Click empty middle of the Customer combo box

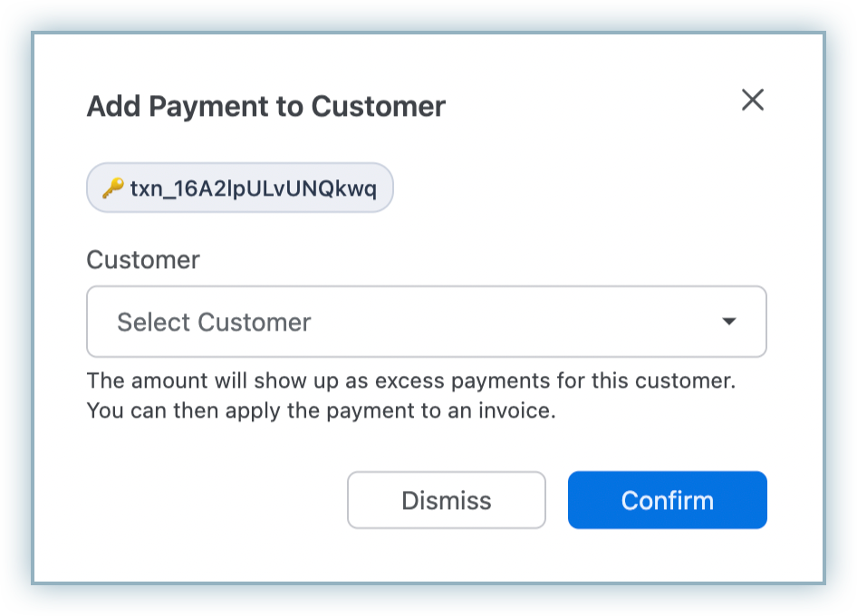click(x=507, y=322)
